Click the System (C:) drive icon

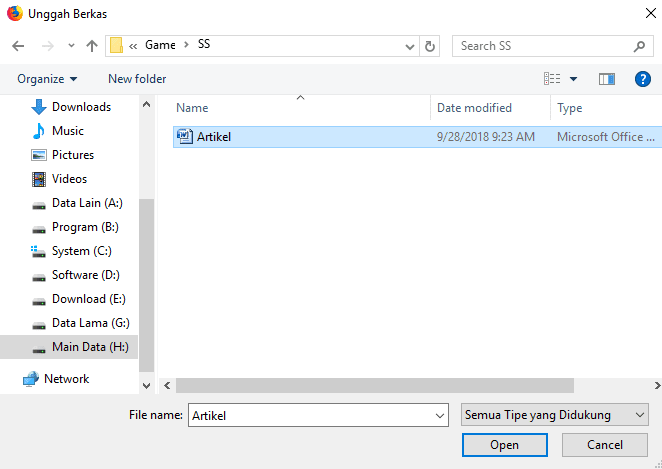click(38, 251)
